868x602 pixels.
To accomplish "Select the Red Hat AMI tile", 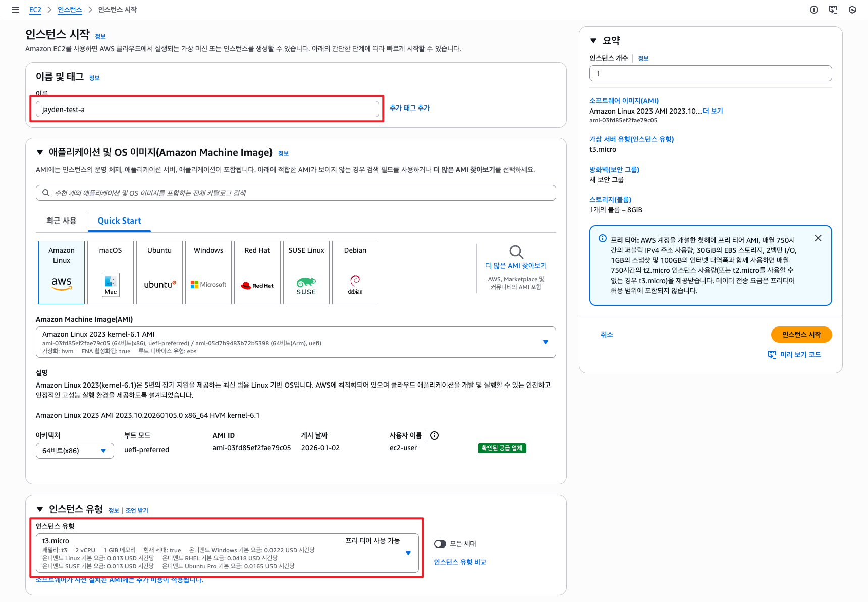I will click(x=257, y=272).
